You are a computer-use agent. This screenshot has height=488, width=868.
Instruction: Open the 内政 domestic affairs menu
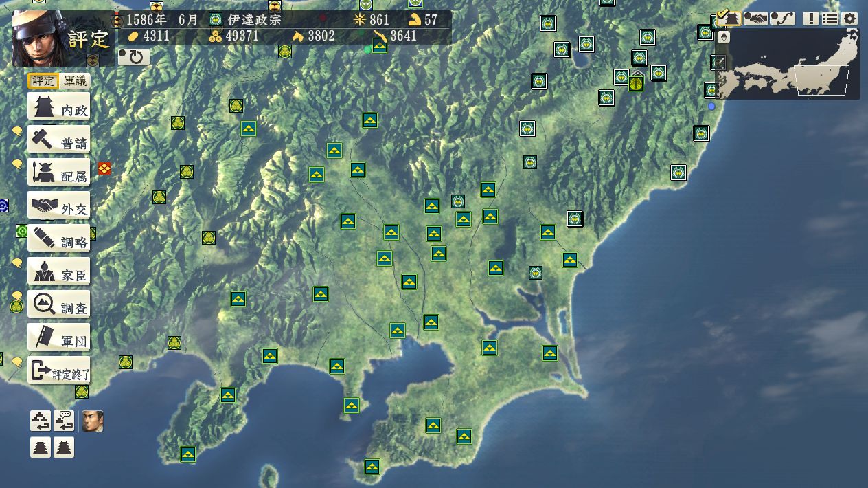click(x=59, y=107)
